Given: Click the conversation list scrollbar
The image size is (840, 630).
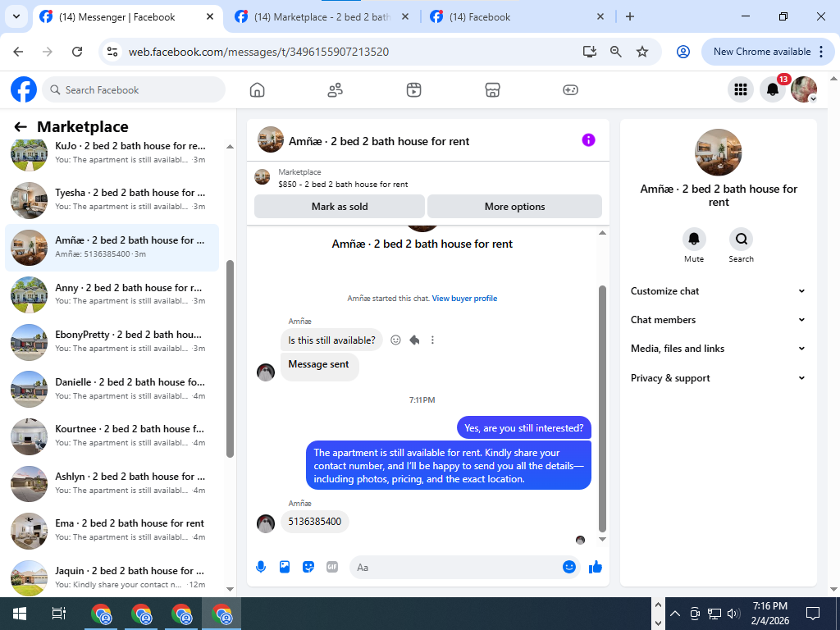Looking at the screenshot, I should (230, 358).
